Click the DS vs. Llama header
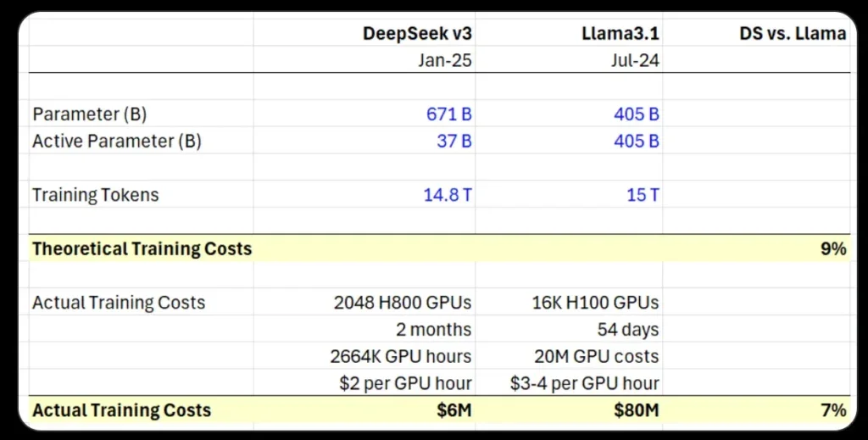The width and height of the screenshot is (868, 440). click(x=792, y=34)
